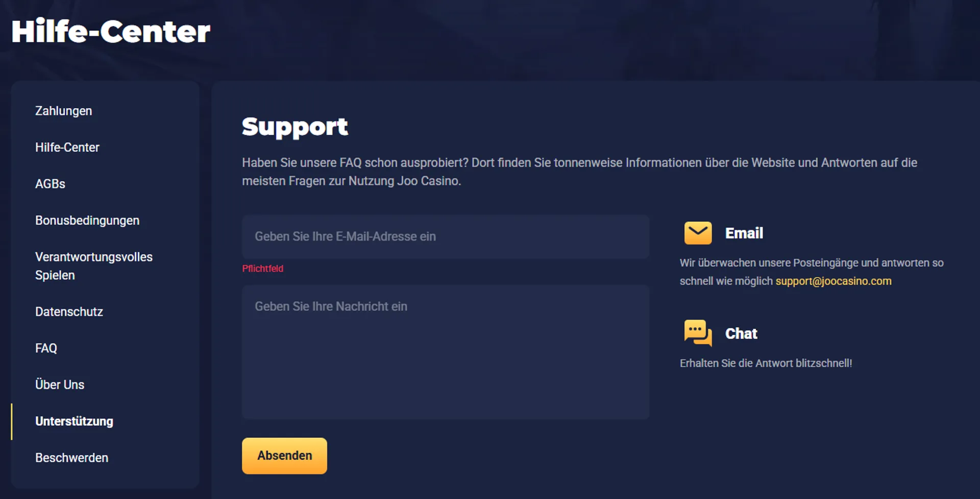Click the Email heading
Image resolution: width=980 pixels, height=499 pixels.
pyautogui.click(x=744, y=233)
